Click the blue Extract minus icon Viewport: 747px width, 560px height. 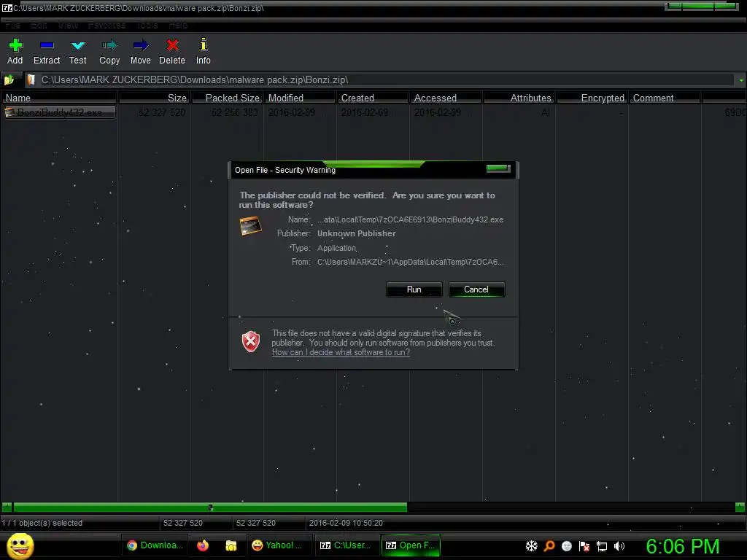47,45
